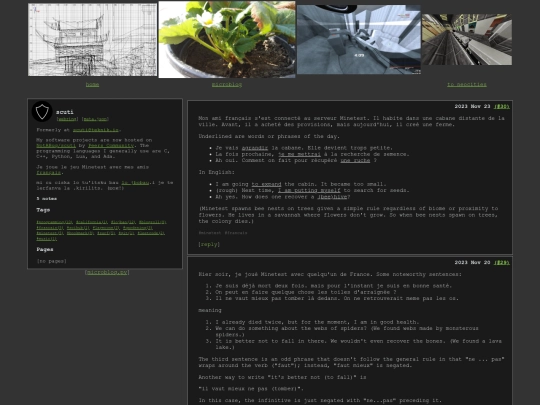Select the #california tag
The height and width of the screenshot is (405, 540).
(92, 222)
